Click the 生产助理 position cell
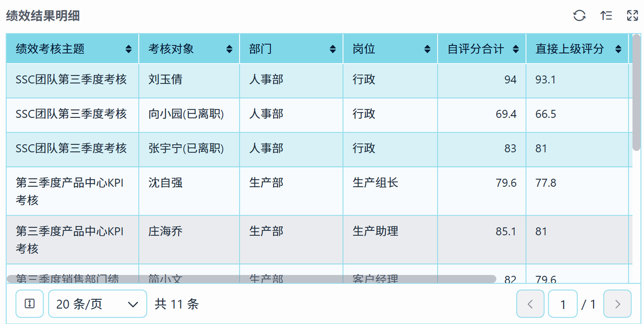This screenshot has height=324, width=644. click(x=390, y=239)
